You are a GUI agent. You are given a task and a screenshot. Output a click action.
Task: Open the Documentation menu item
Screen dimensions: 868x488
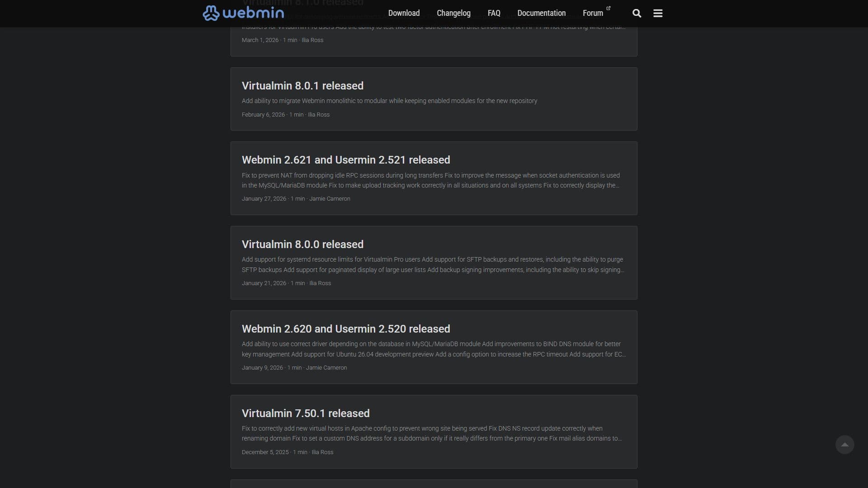(541, 13)
